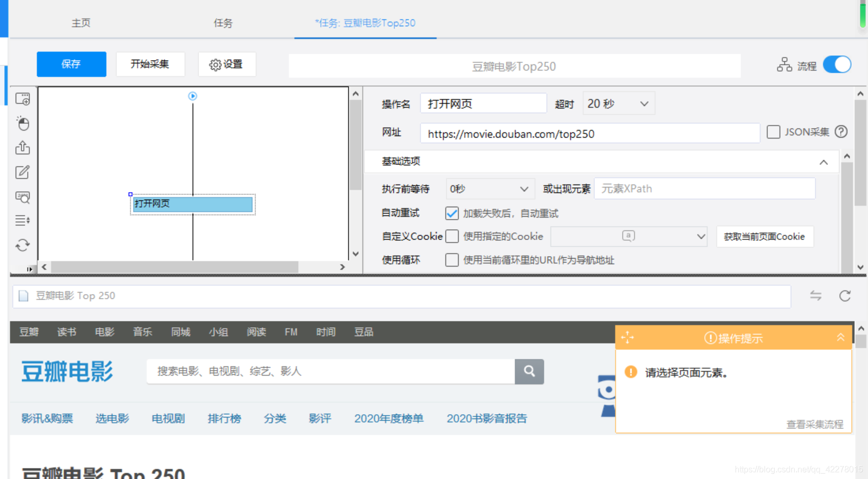Screen dimensions: 868x479
Task: Open the 2020年度榜单 link
Action: 389,418
